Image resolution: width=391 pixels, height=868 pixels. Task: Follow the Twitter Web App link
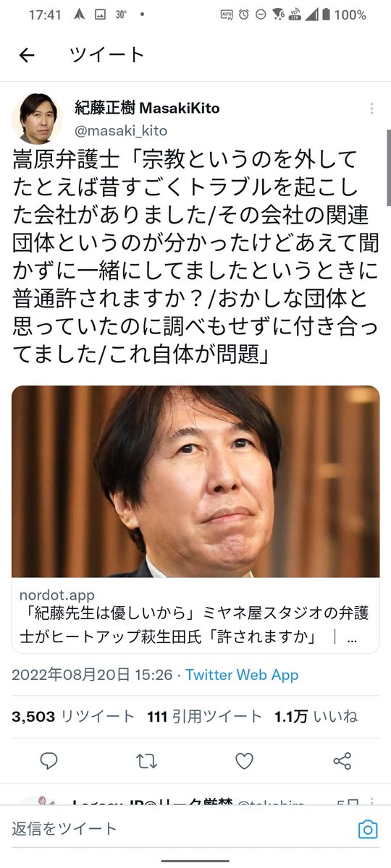pos(242,674)
